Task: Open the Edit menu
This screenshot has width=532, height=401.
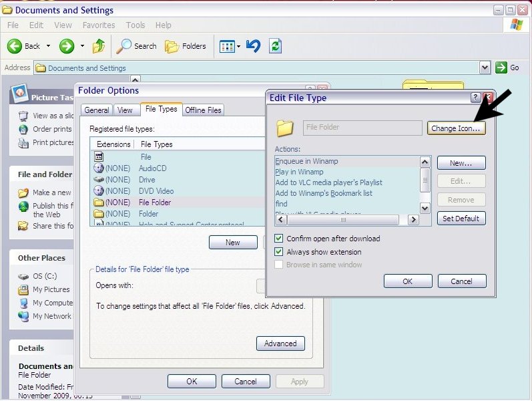Action: click(36, 25)
